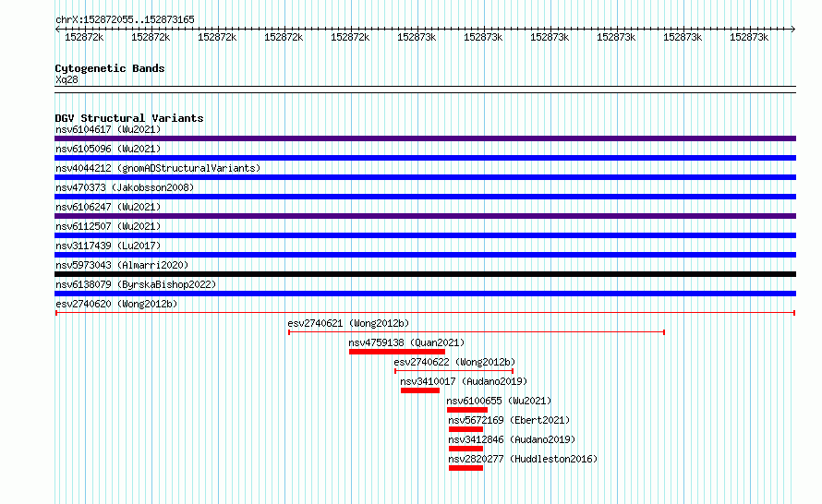Open nsv4044212 (gnomADStructuralVariants) label

[158, 168]
